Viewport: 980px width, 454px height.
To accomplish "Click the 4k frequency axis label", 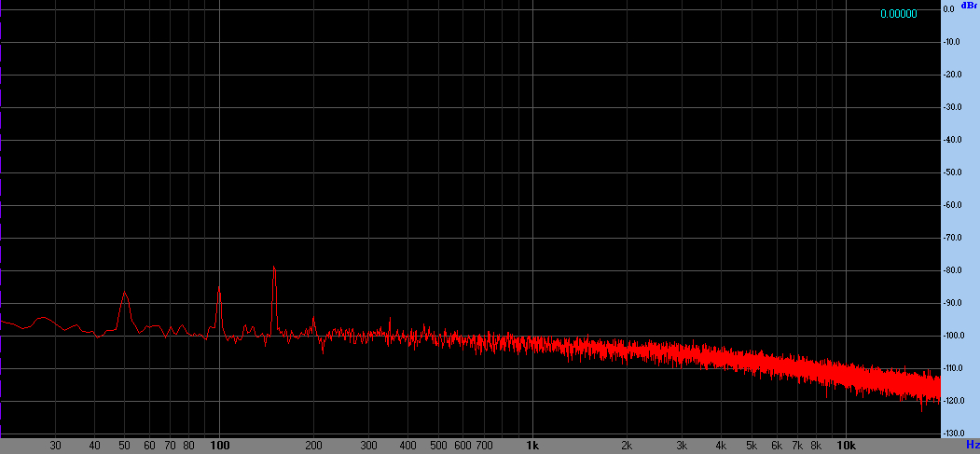I will point(722,446).
